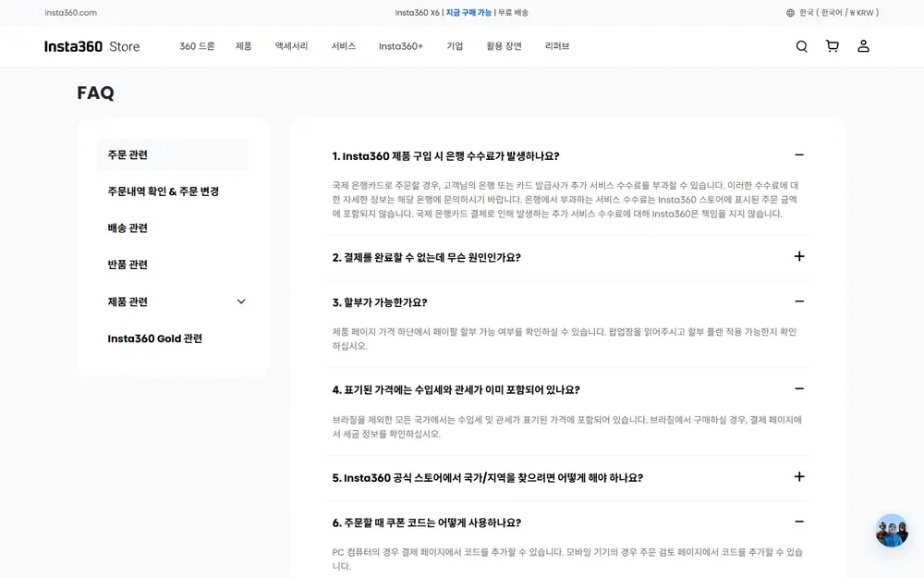
Task: Click the 지금 구매 가능 link
Action: pyautogui.click(x=468, y=13)
